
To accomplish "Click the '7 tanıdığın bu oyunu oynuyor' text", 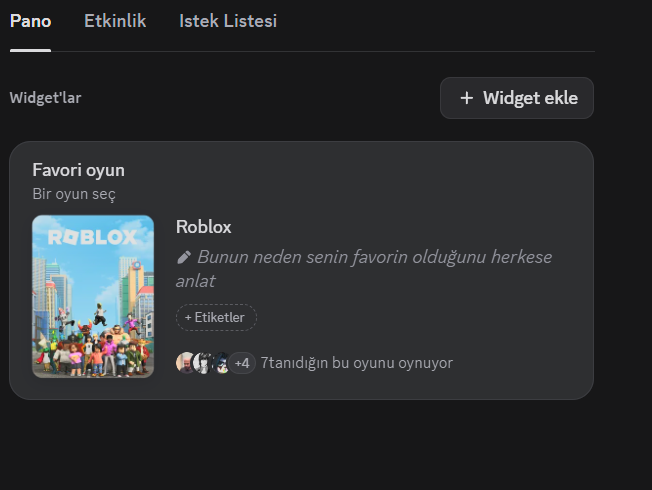I will [356, 362].
